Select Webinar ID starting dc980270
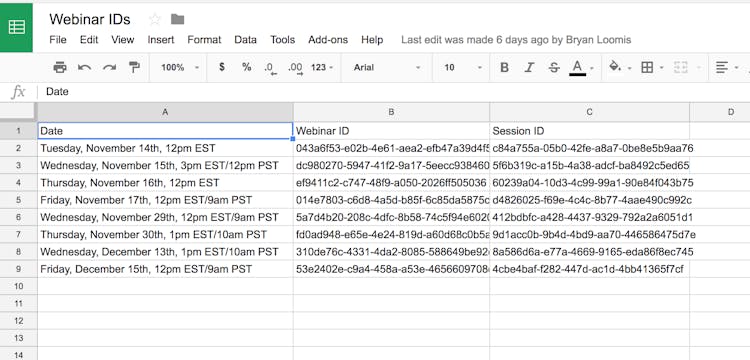 [x=391, y=165]
